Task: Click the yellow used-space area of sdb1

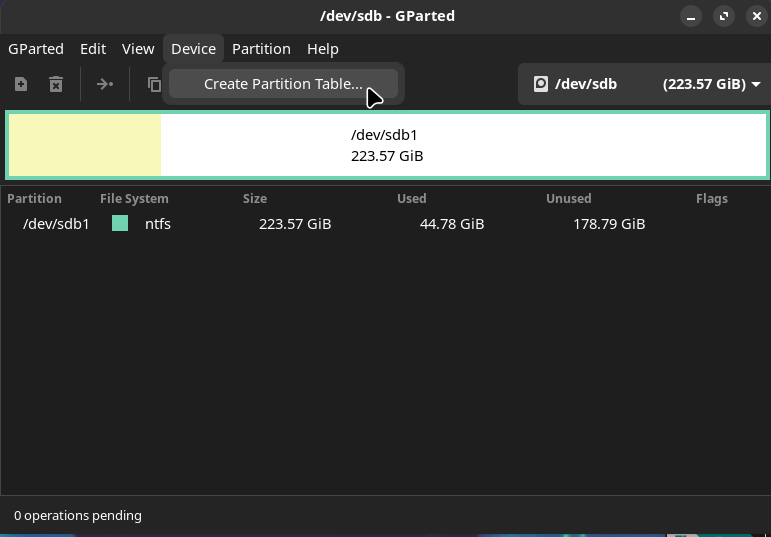Action: pyautogui.click(x=85, y=145)
